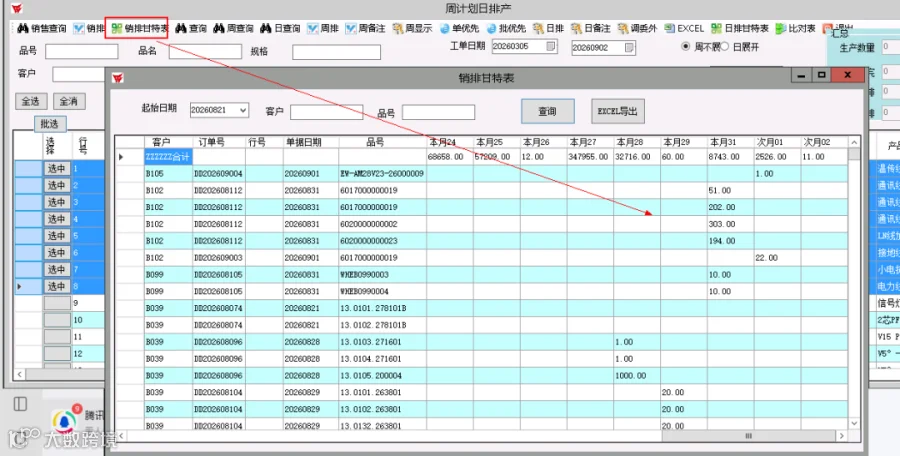Select the 347955.00 total cell
This screenshot has height=456, width=900.
tap(590, 157)
